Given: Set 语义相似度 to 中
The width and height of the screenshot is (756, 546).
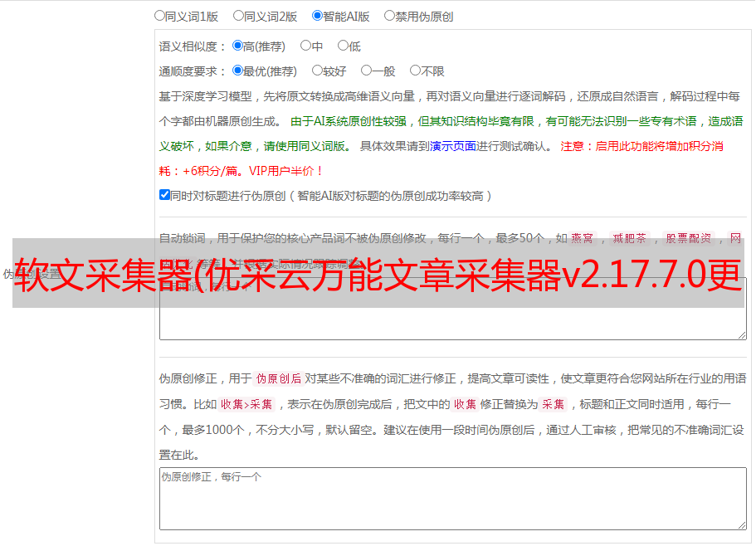Looking at the screenshot, I should coord(305,46).
